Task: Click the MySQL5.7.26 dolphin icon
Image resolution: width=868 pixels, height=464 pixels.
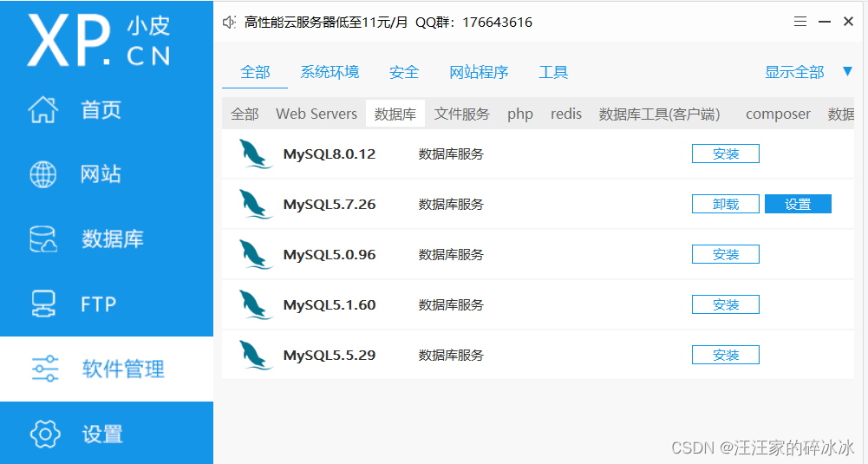Action: coord(255,205)
